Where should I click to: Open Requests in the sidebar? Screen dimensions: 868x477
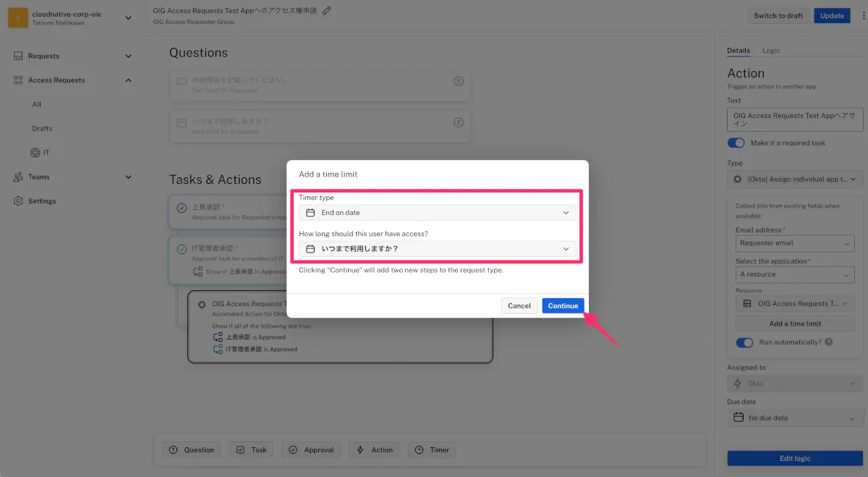(x=43, y=56)
